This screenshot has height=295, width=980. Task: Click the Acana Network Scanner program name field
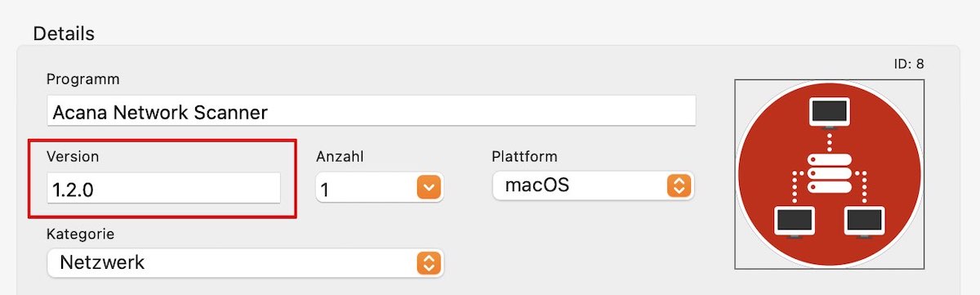pos(372,111)
